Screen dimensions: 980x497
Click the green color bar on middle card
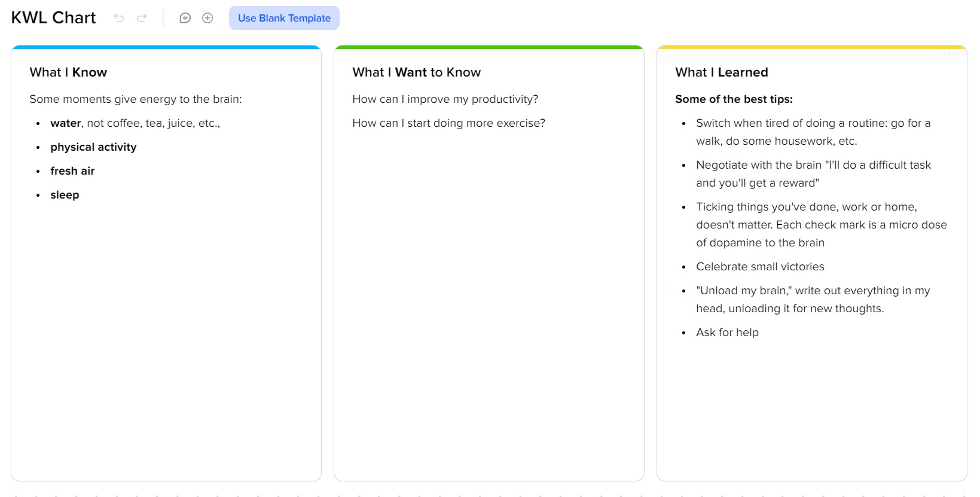pyautogui.click(x=489, y=47)
